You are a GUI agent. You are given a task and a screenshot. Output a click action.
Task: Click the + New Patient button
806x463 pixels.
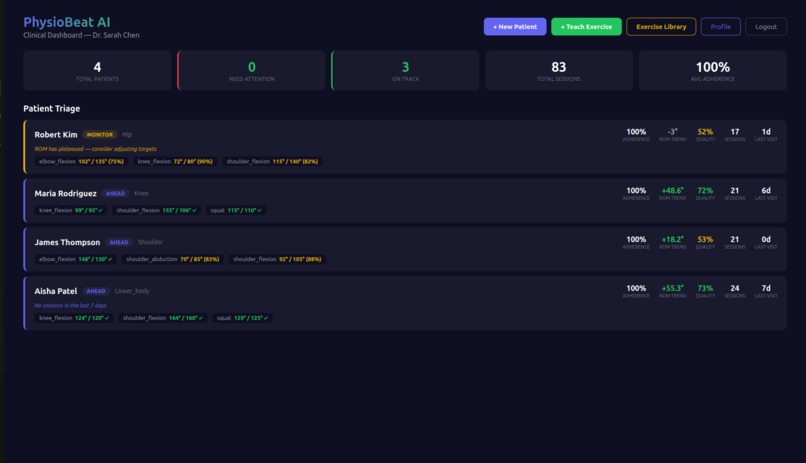pyautogui.click(x=515, y=27)
